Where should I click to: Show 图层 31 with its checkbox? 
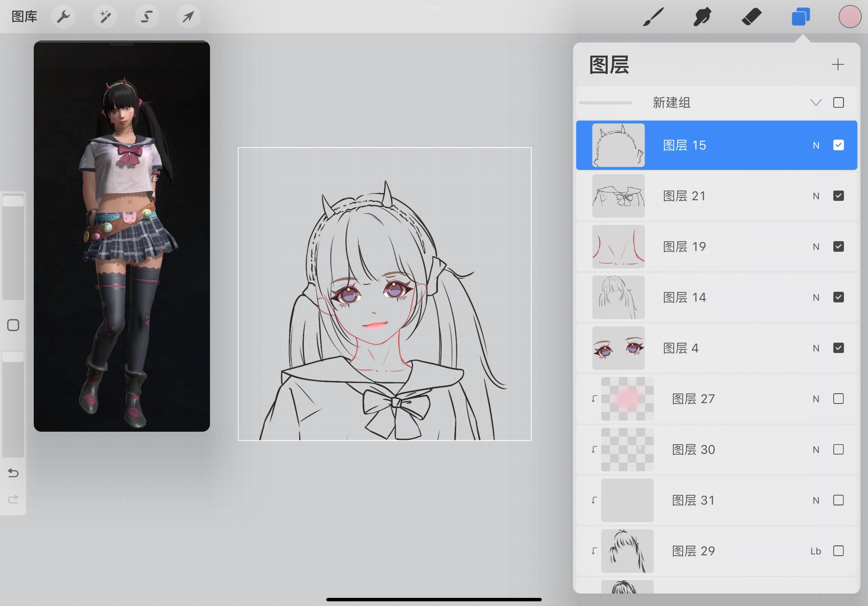click(838, 500)
